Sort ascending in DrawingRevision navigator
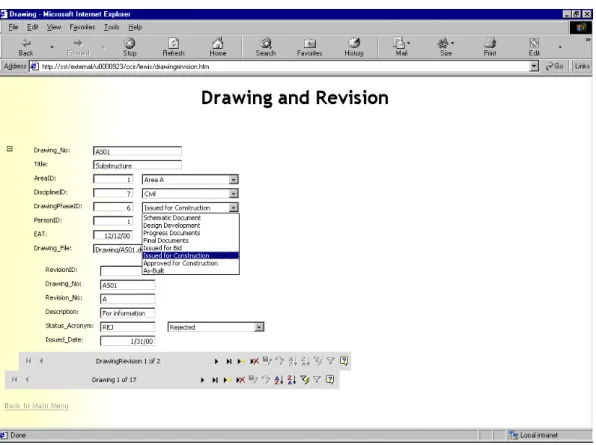Screen dimensions: 596x445 (x=293, y=361)
